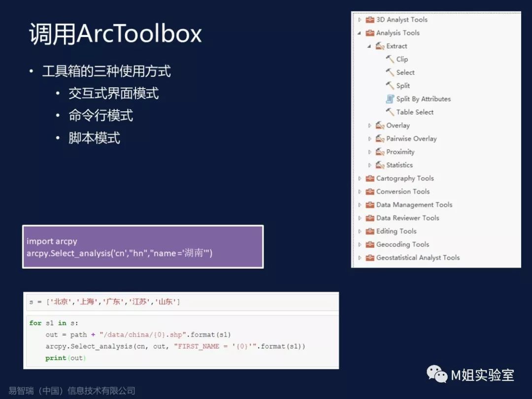This screenshot has width=532, height=399.
Task: Expand the Data Reviewer Tools arrow
Action: click(x=360, y=218)
